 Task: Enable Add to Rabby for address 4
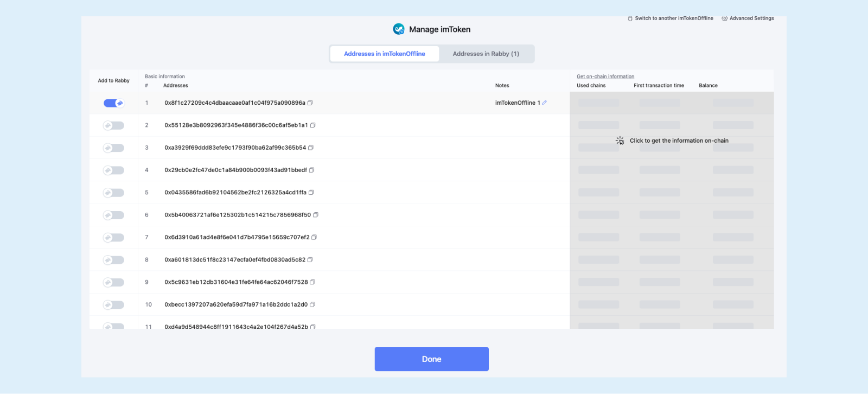pos(114,170)
